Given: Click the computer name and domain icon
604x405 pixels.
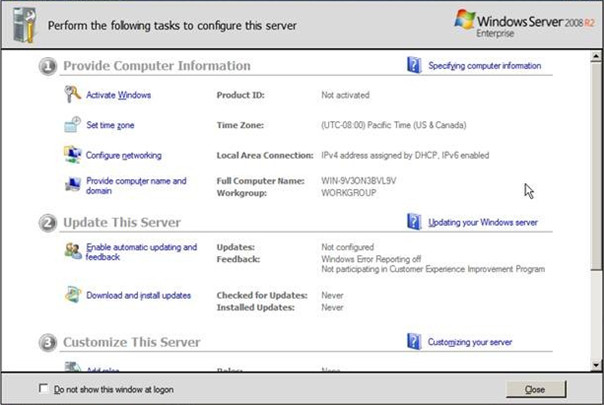Looking at the screenshot, I should point(72,185).
